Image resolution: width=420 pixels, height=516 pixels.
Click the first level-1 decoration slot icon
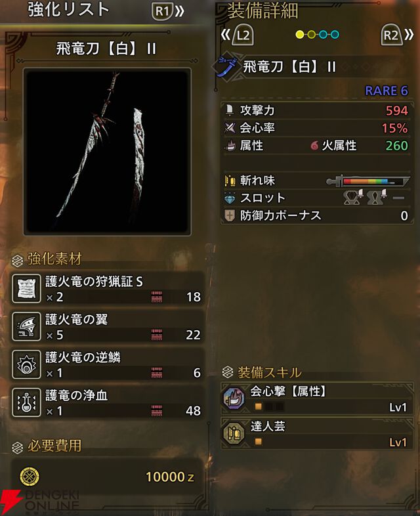tap(353, 197)
